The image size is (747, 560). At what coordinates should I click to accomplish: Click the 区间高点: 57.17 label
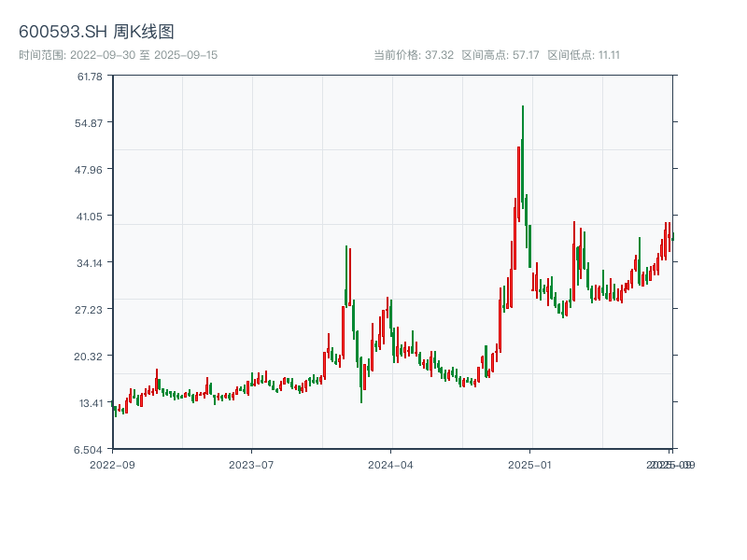point(500,55)
